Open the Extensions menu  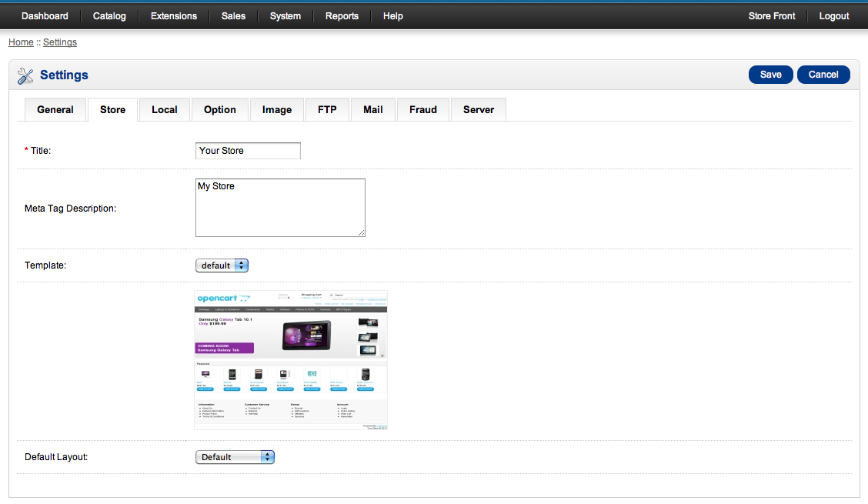click(173, 15)
